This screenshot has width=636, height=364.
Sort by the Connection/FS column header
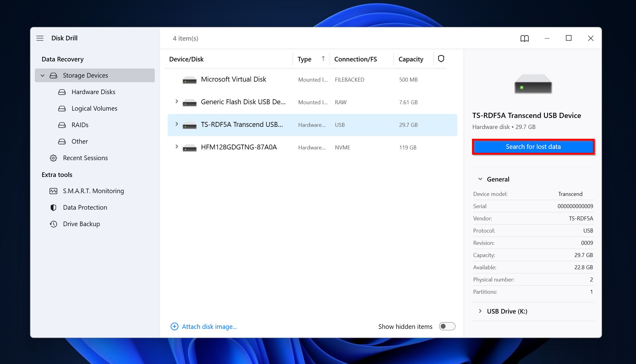355,59
